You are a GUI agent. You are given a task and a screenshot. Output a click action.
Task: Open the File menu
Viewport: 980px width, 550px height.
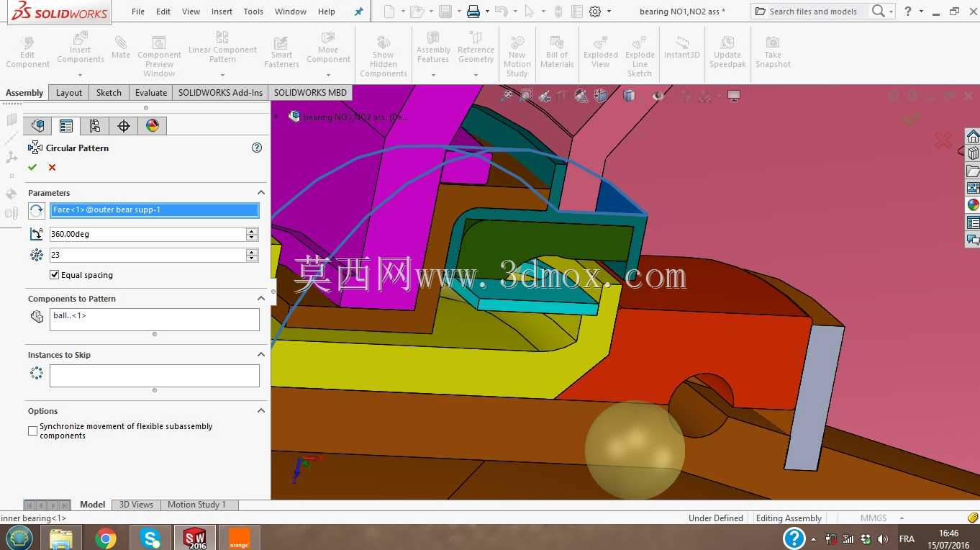click(x=138, y=12)
